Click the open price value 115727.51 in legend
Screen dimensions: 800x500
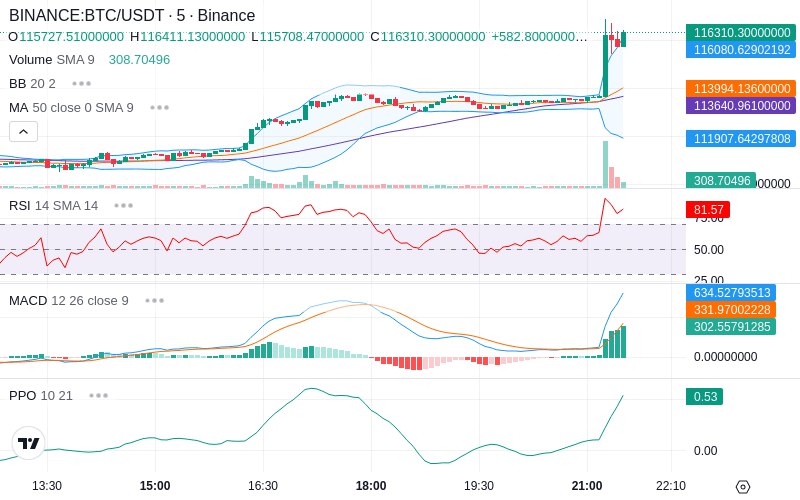[x=71, y=37]
